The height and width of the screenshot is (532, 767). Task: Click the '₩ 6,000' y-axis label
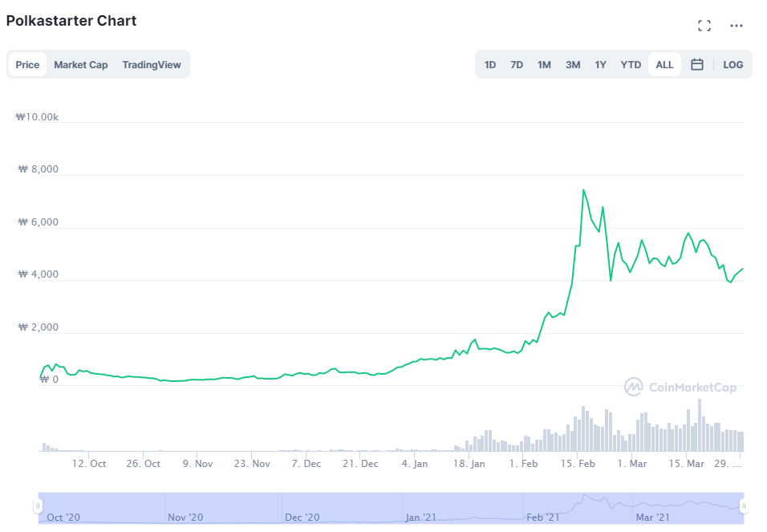click(39, 222)
